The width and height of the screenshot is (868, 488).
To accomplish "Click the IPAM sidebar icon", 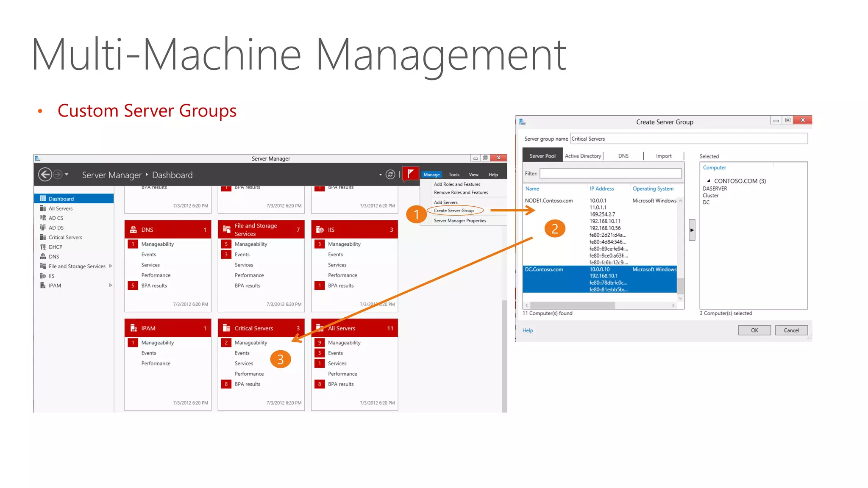I will pyautogui.click(x=43, y=286).
